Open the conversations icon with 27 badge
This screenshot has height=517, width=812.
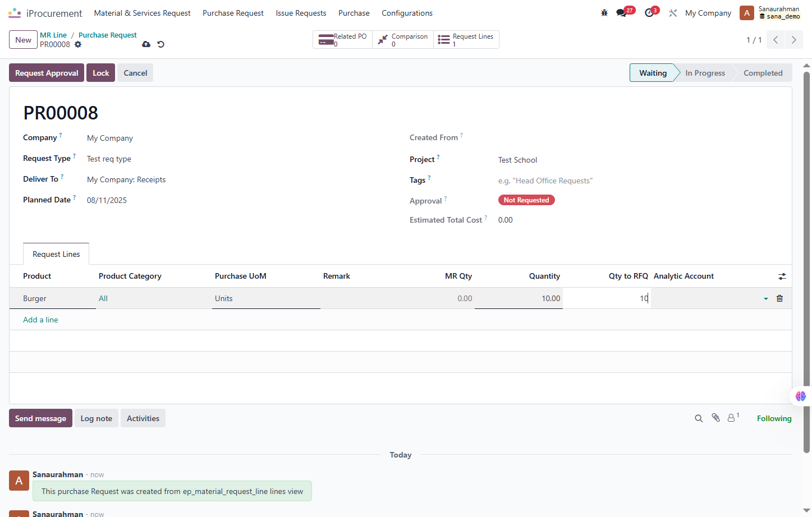coord(622,13)
